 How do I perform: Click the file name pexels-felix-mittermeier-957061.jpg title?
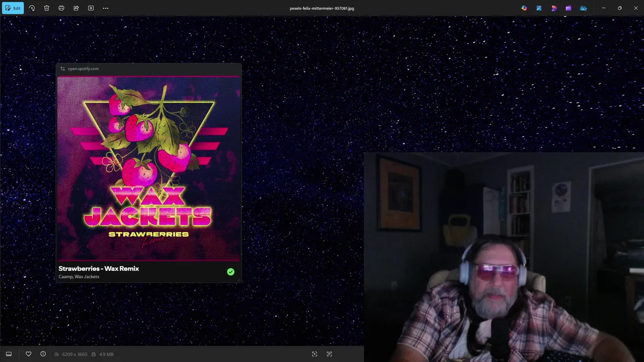322,9
